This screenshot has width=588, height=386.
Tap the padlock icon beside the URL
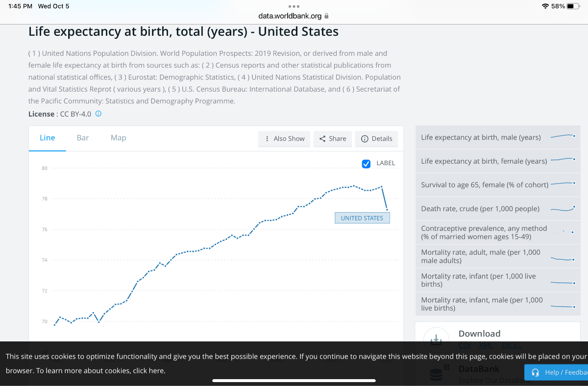click(x=327, y=16)
